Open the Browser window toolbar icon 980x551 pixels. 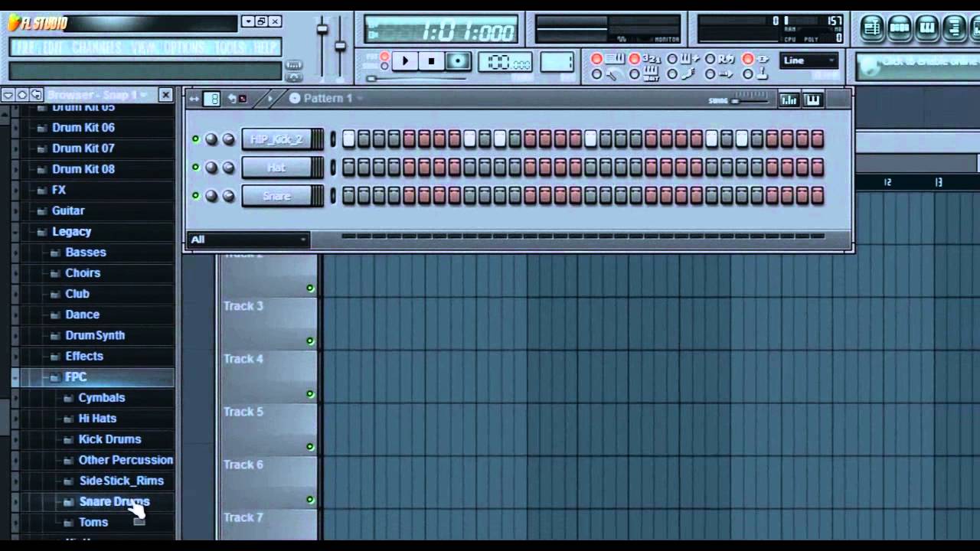pos(955,28)
